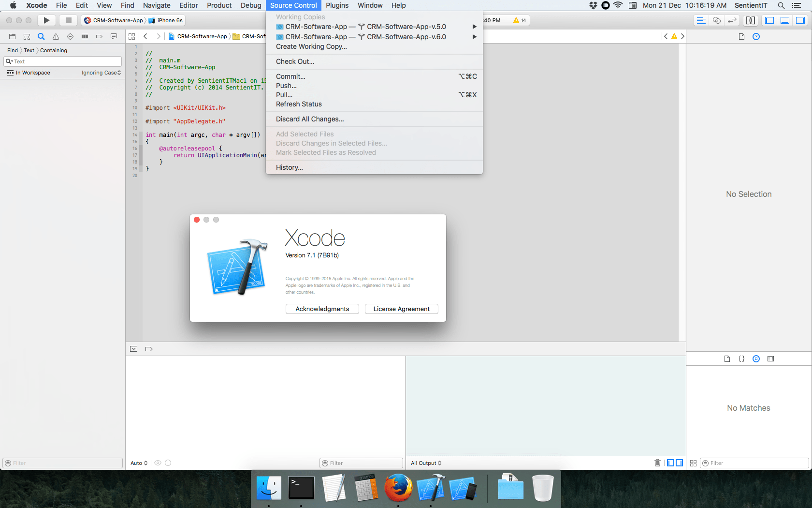The height and width of the screenshot is (508, 812).
Task: Open the Quick Help inspector question mark icon
Action: click(x=756, y=36)
